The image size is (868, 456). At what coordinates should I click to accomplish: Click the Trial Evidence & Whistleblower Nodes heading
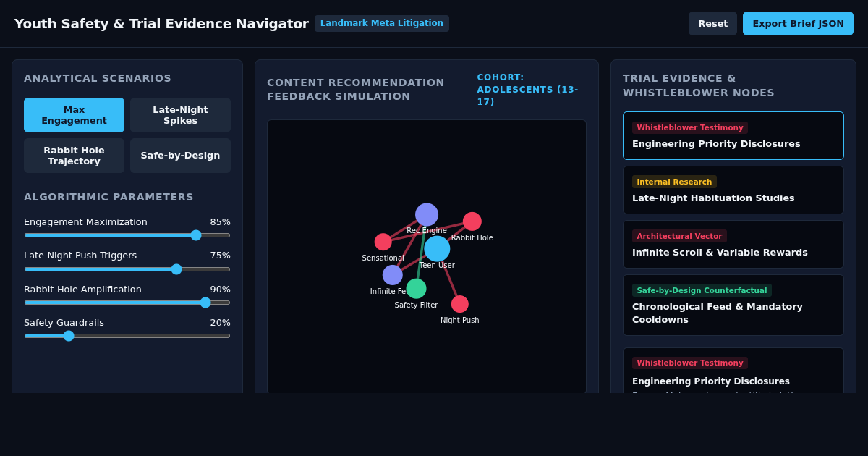pyautogui.click(x=699, y=85)
